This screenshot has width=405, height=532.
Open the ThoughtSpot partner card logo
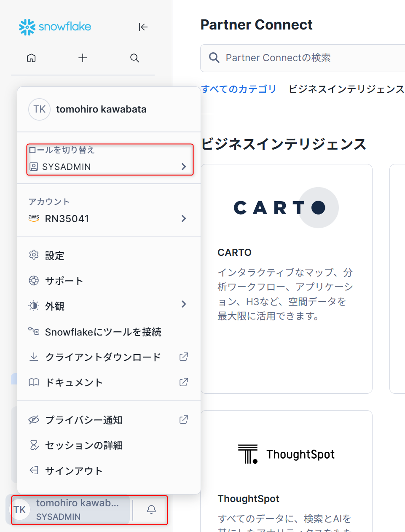pos(287,454)
